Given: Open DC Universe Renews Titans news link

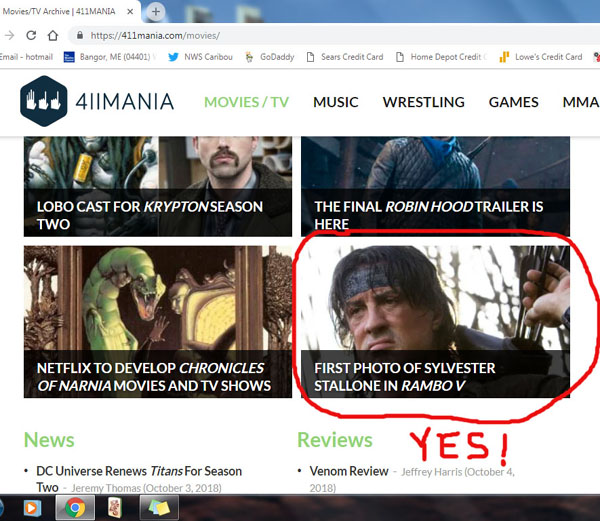Looking at the screenshot, I should coord(139,479).
